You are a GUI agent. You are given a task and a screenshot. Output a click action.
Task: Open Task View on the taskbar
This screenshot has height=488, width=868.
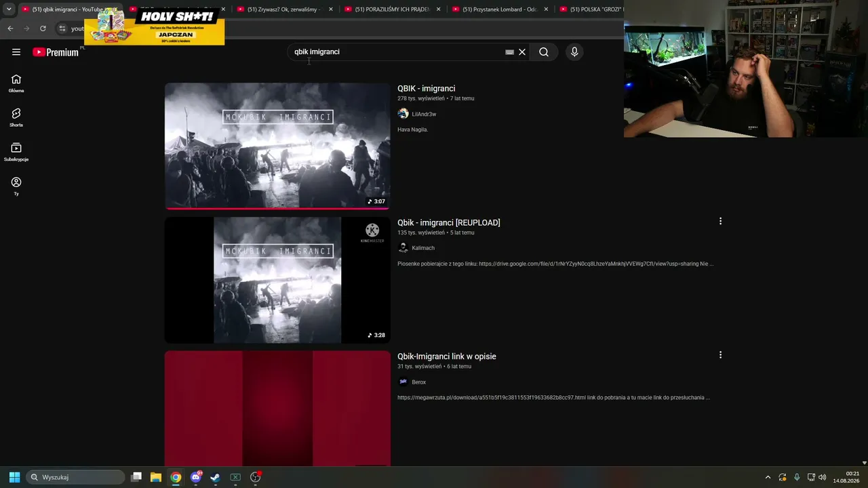[x=136, y=477]
